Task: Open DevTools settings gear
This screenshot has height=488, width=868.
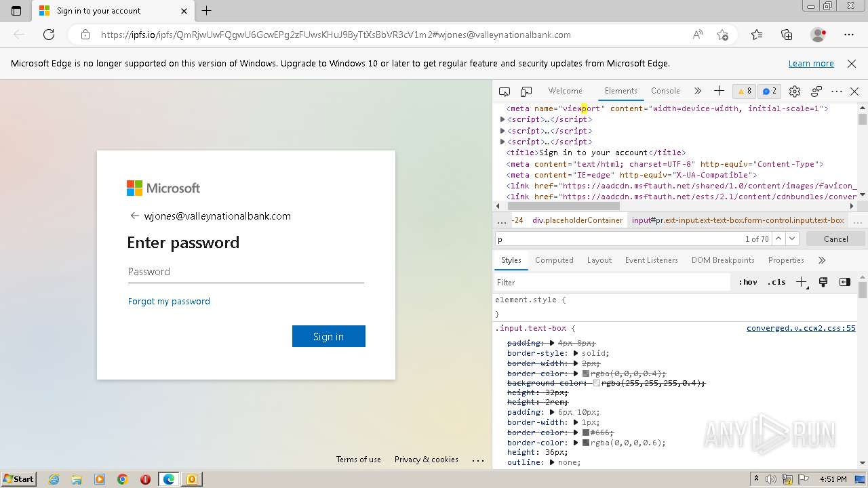Action: pos(795,91)
